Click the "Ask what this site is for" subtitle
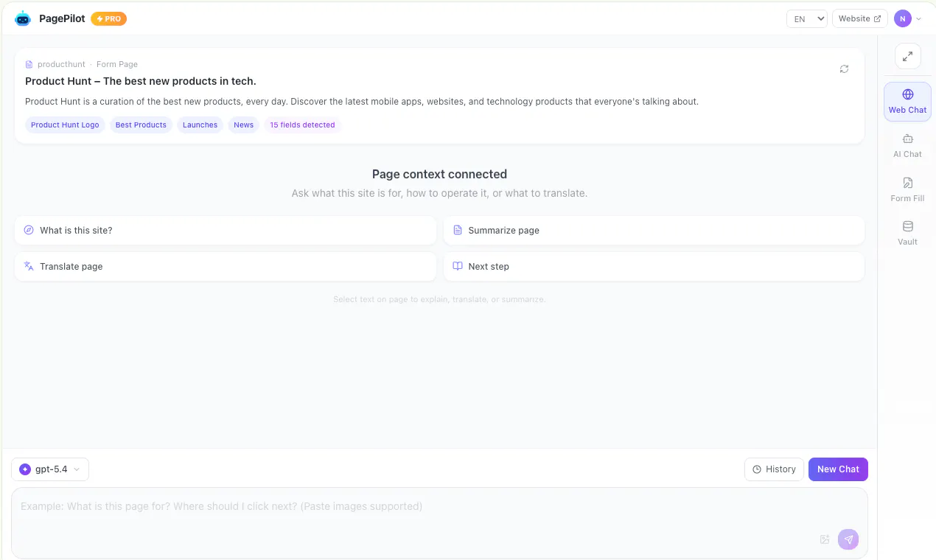The height and width of the screenshot is (560, 936). click(439, 194)
